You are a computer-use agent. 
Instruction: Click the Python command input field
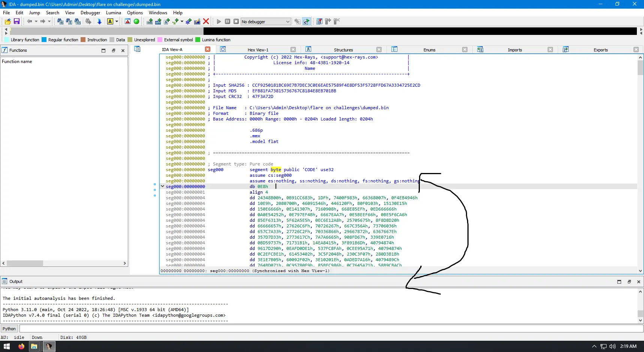point(331,329)
